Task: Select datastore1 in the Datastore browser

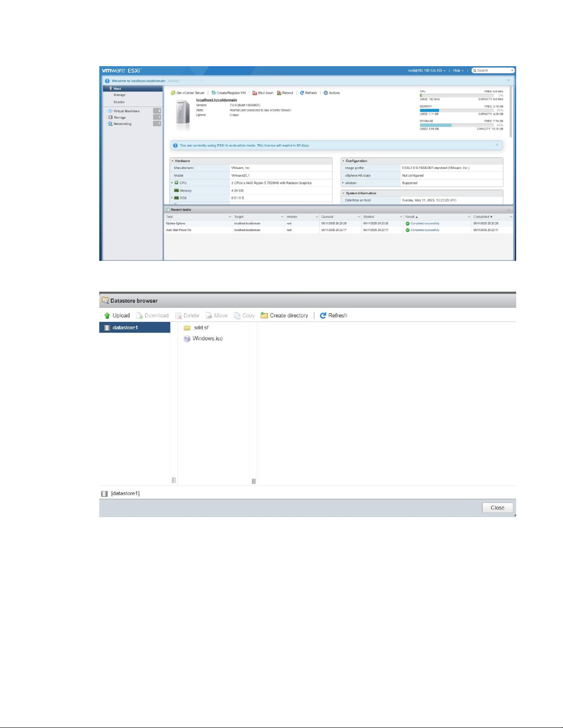Action: (135, 327)
